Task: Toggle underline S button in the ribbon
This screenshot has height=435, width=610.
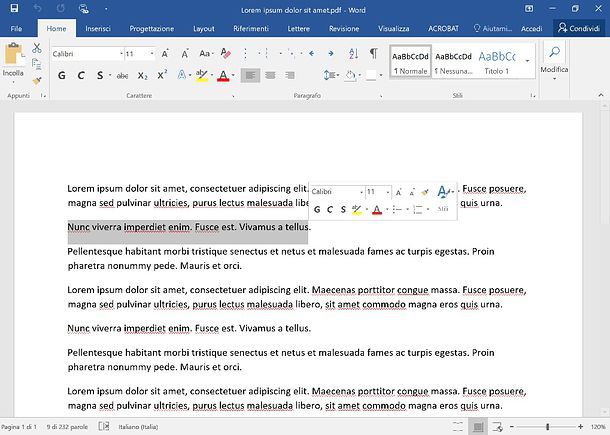Action: point(100,75)
